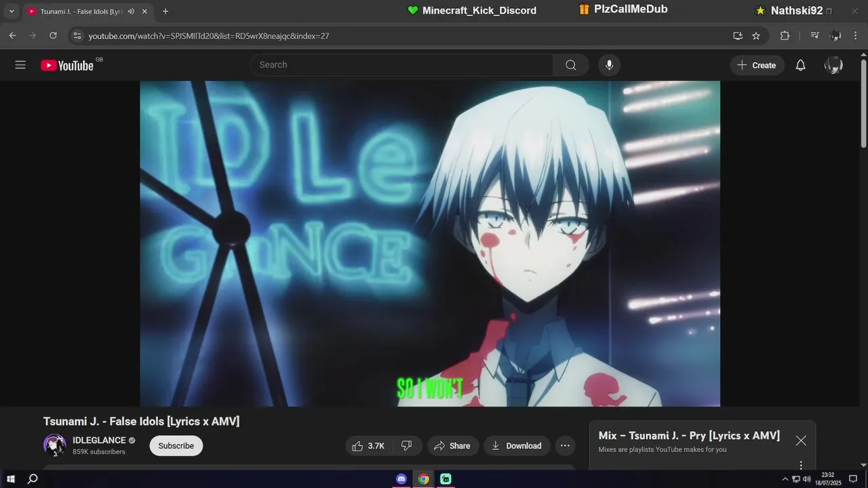Click the video title False Idols text
This screenshot has height=488, width=868.
pyautogui.click(x=141, y=422)
